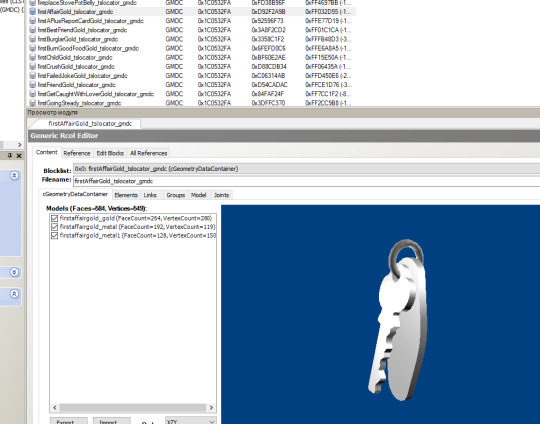The image size is (540, 424).
Task: Select the Groups sub-tab
Action: [176, 195]
